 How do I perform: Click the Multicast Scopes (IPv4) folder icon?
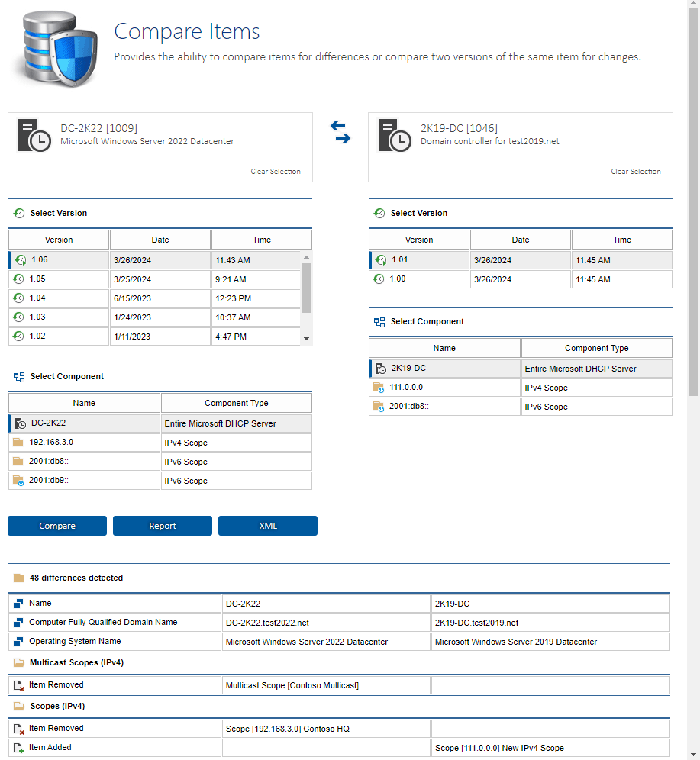(19, 662)
